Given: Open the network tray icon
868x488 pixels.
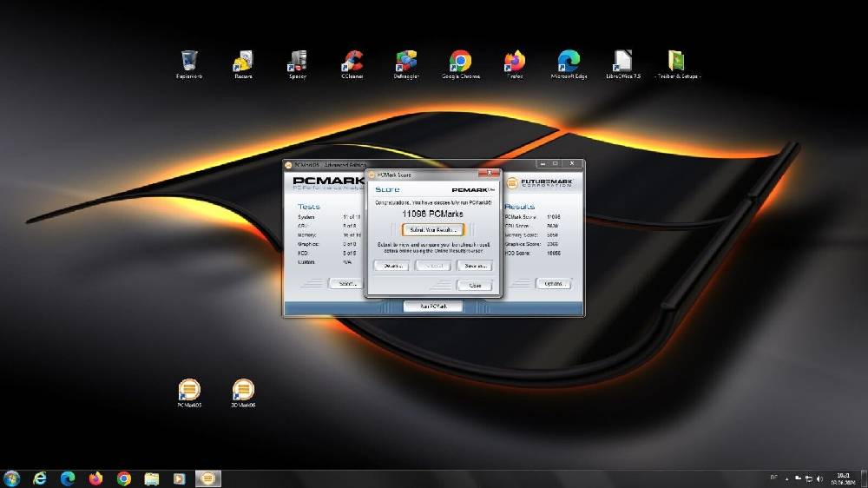Looking at the screenshot, I should pyautogui.click(x=809, y=478).
